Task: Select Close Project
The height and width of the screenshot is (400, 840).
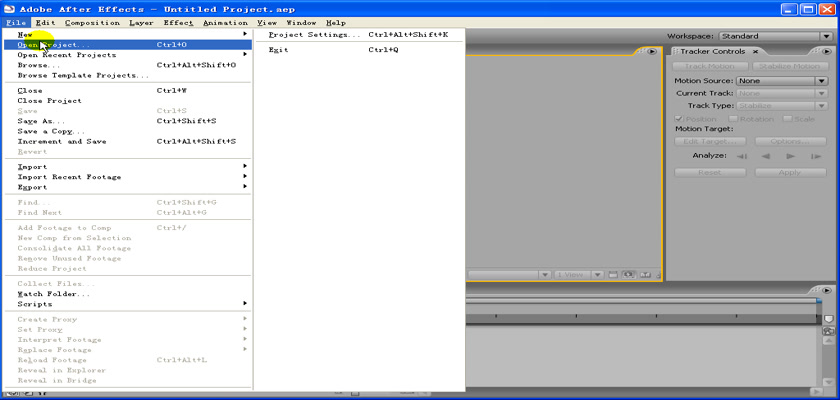Action: 128,101
